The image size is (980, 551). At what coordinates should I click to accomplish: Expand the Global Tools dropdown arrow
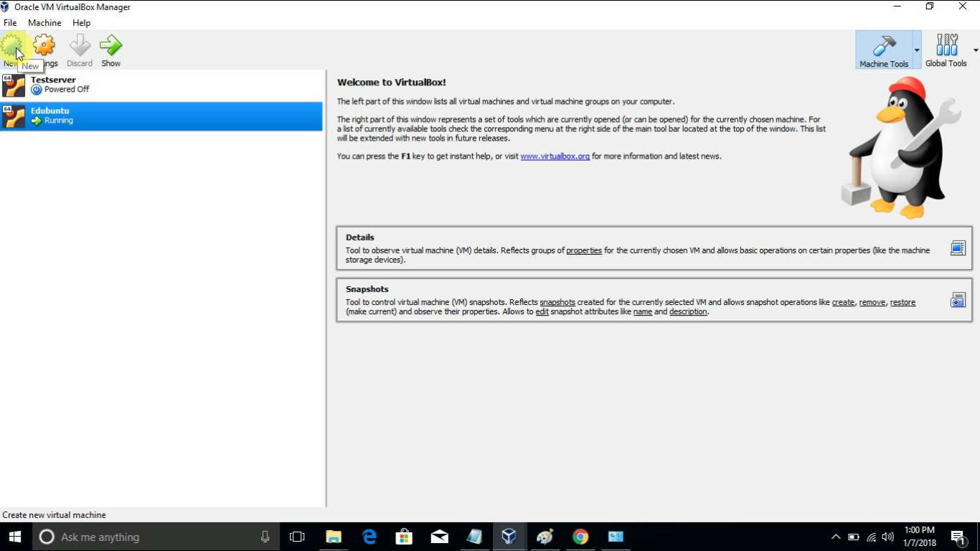pos(976,50)
